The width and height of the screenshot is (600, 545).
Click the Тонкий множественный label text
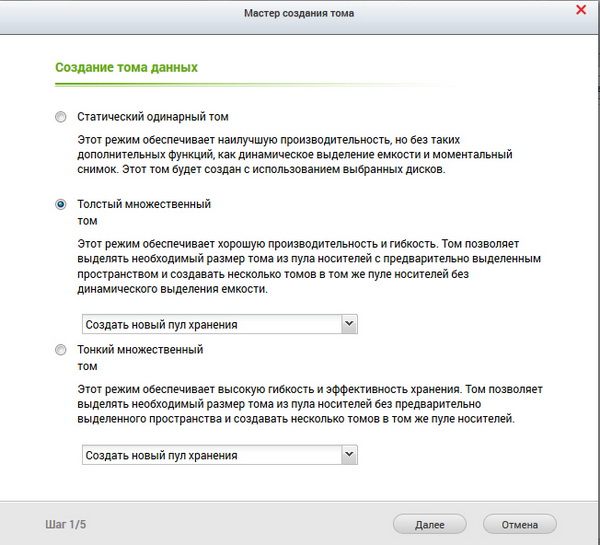point(140,350)
